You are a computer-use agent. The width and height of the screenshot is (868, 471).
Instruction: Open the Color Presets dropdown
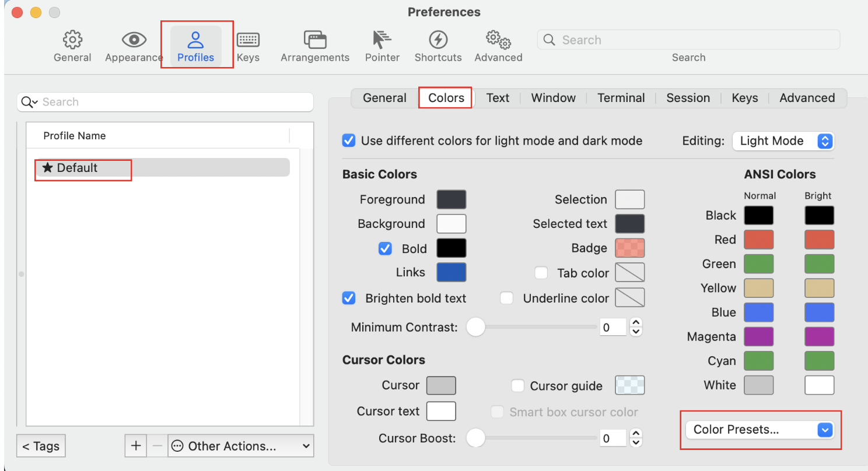coord(759,430)
